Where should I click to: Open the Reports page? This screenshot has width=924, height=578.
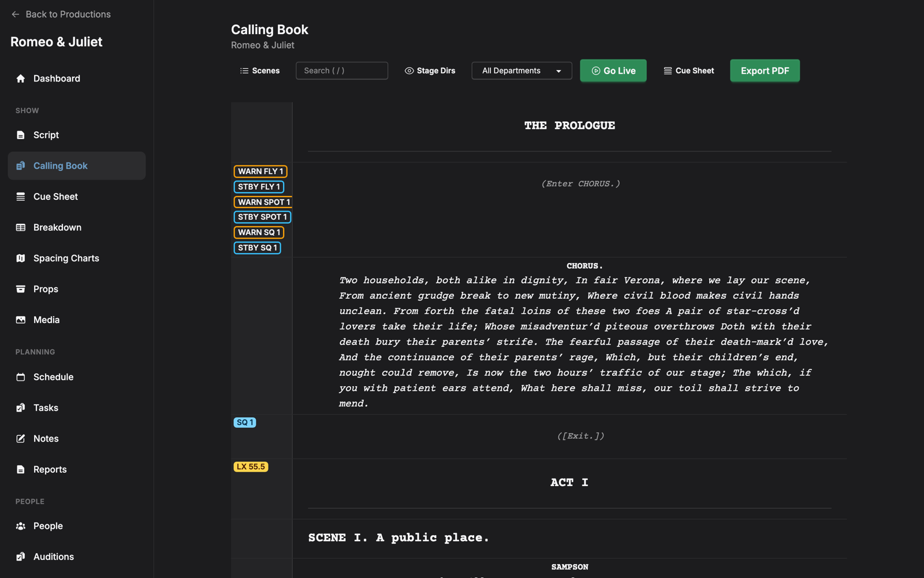77,469
